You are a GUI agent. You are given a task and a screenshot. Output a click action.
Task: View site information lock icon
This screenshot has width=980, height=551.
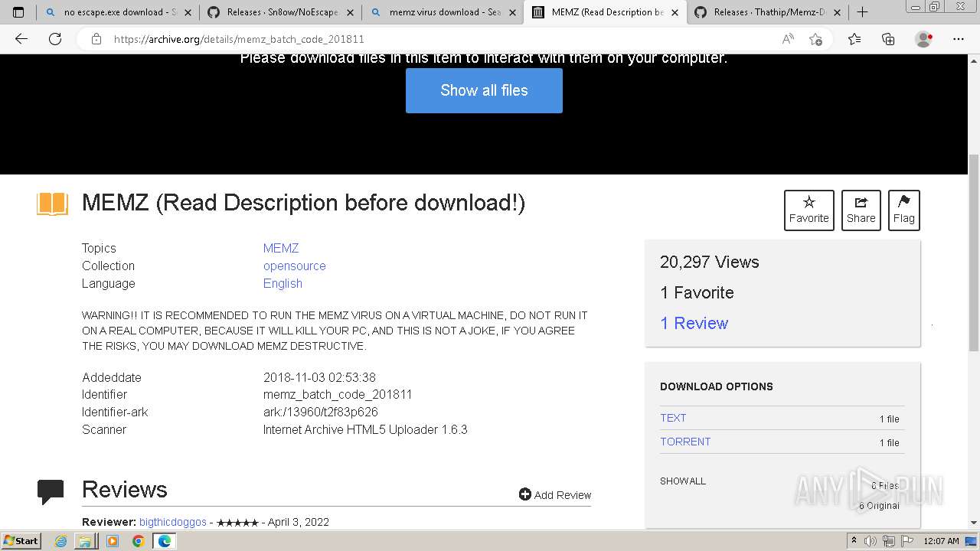96,39
